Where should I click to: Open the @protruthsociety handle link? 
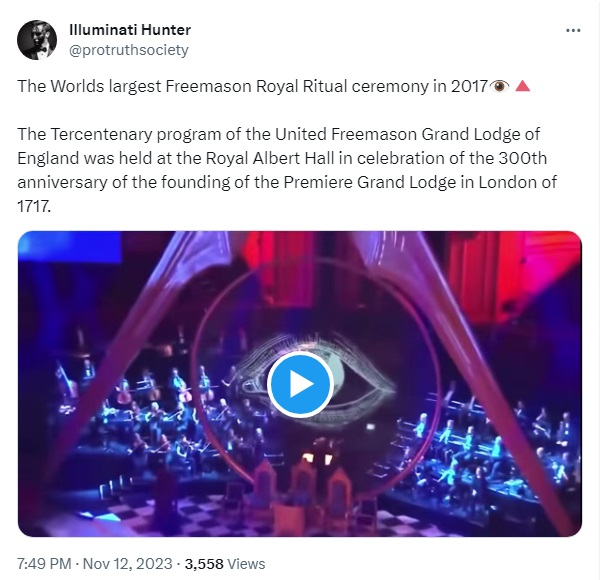128,50
